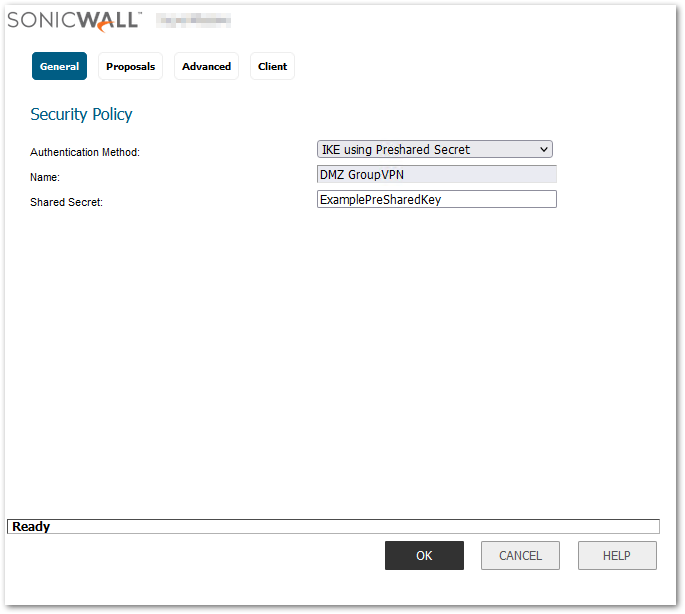Click the Security Policy heading
The height and width of the screenshot is (614, 685).
click(81, 115)
